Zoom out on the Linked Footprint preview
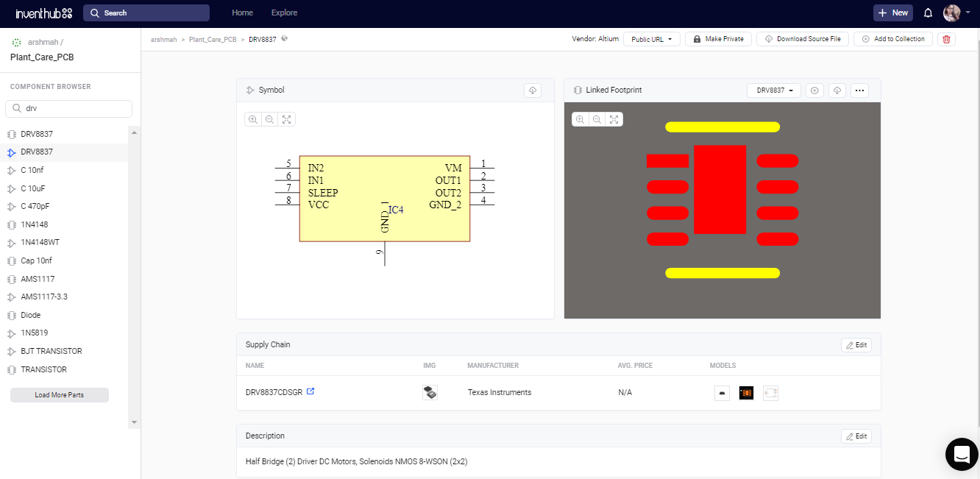The width and height of the screenshot is (980, 479). coord(597,119)
